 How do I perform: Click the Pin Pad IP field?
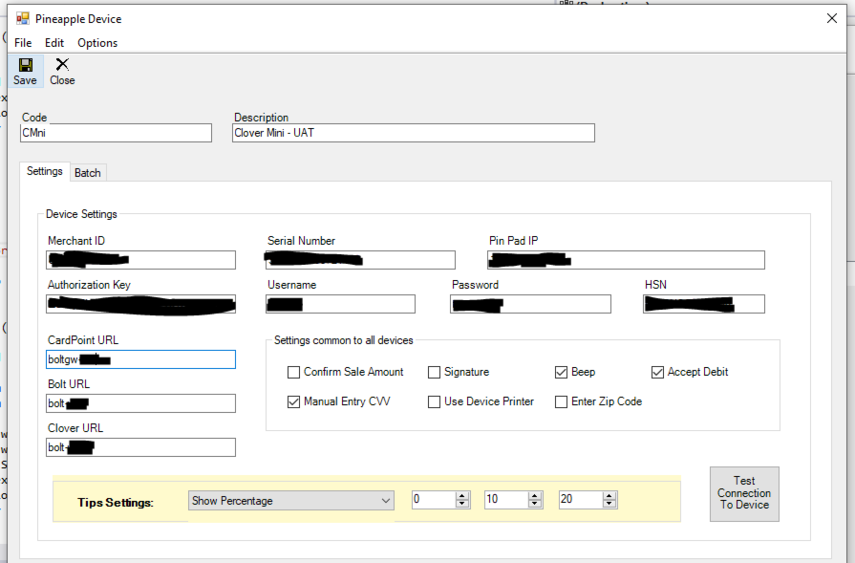coord(626,260)
